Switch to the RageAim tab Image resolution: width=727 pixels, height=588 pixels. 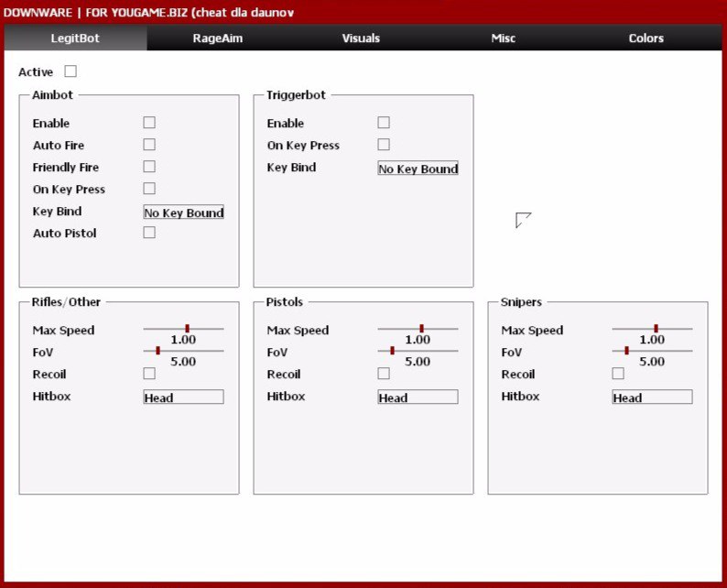[217, 38]
